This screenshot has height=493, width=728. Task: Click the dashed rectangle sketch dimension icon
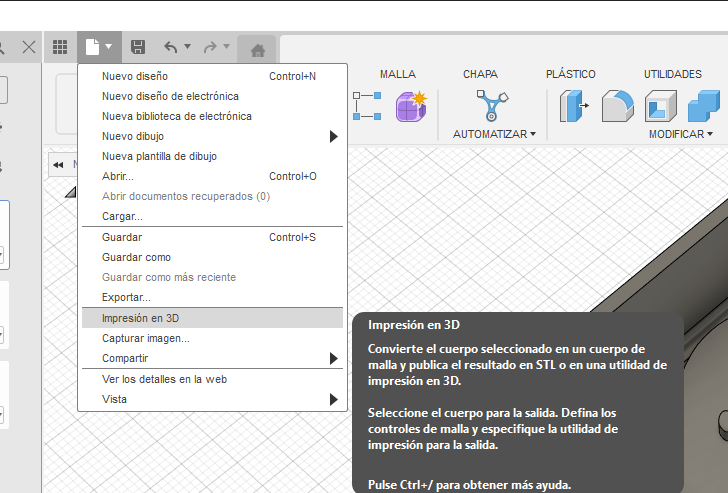coord(367,106)
